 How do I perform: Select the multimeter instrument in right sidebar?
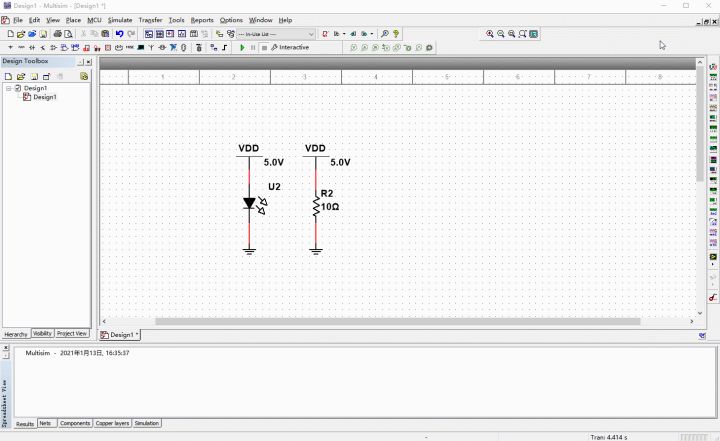pyautogui.click(x=713, y=66)
